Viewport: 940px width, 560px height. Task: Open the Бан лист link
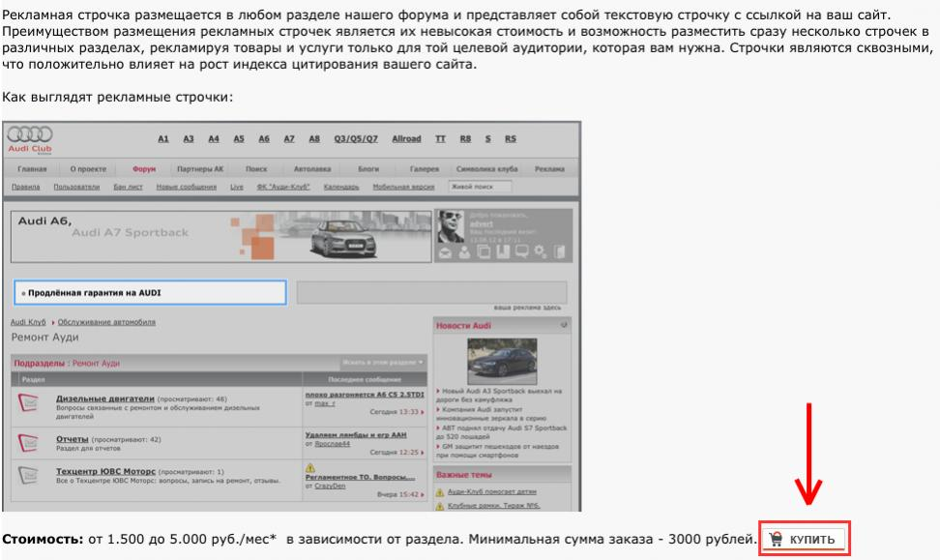coord(129,187)
